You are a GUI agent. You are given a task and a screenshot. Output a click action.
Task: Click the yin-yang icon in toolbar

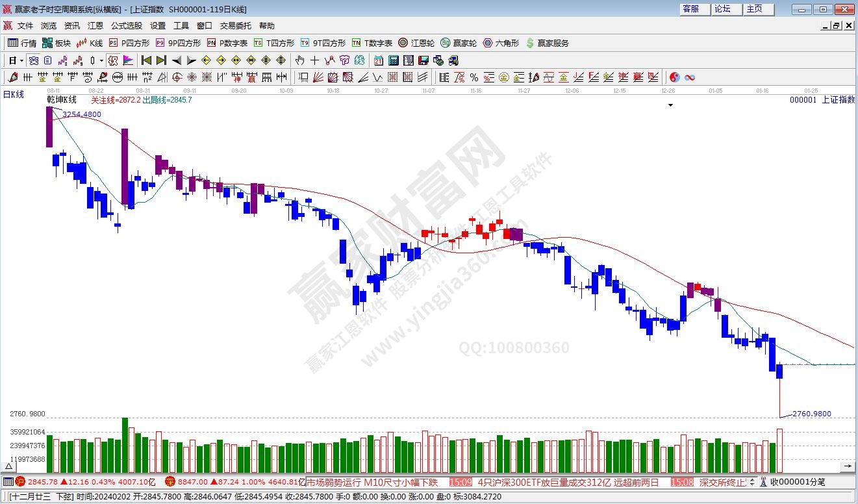[x=675, y=77]
